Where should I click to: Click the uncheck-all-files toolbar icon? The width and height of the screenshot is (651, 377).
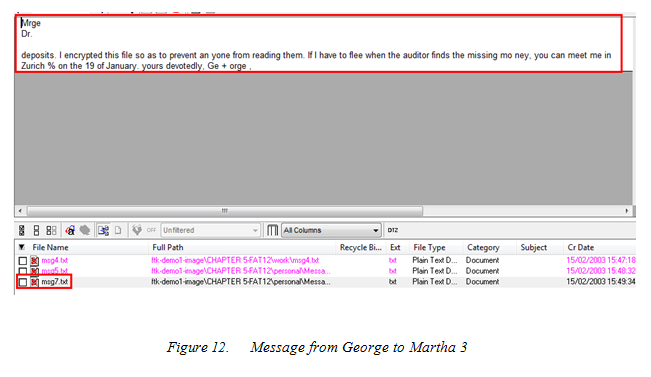click(37, 230)
